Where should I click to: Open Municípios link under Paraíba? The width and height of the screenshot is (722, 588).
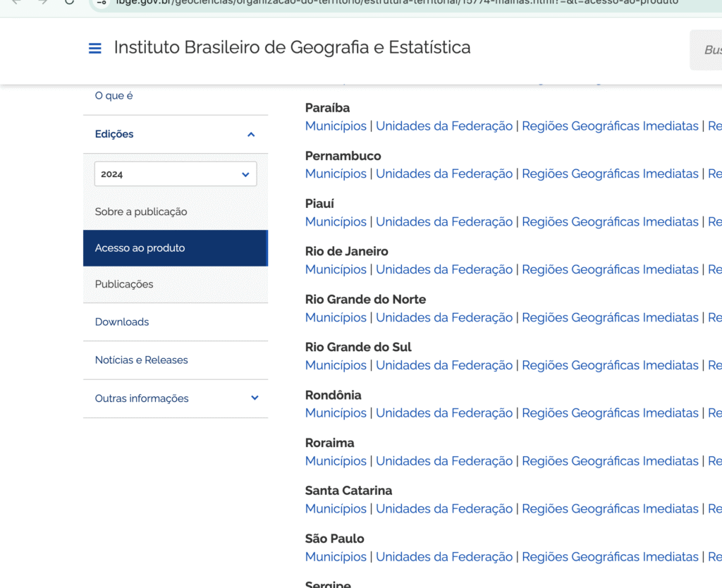[336, 126]
